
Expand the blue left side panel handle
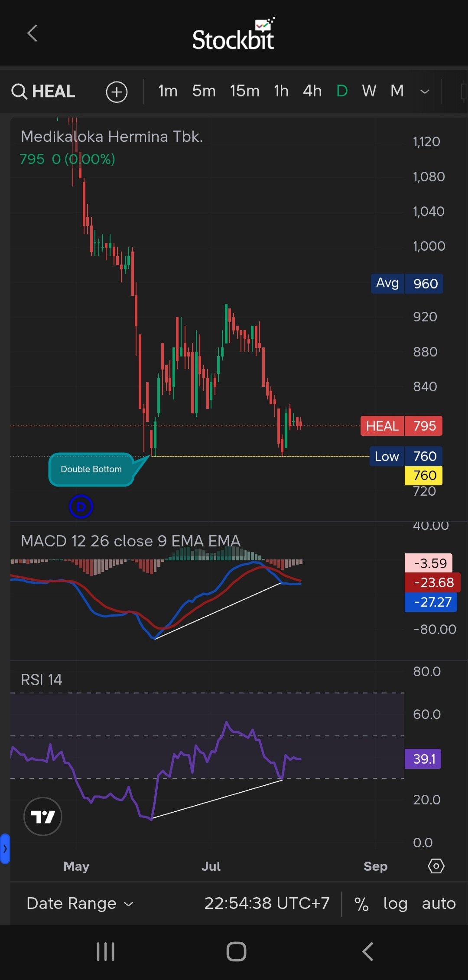pyautogui.click(x=5, y=849)
